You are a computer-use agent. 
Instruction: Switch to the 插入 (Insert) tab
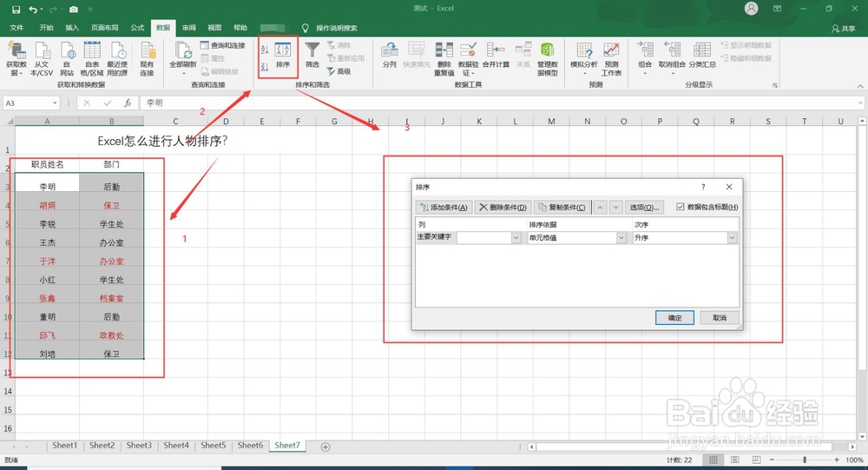pos(72,28)
